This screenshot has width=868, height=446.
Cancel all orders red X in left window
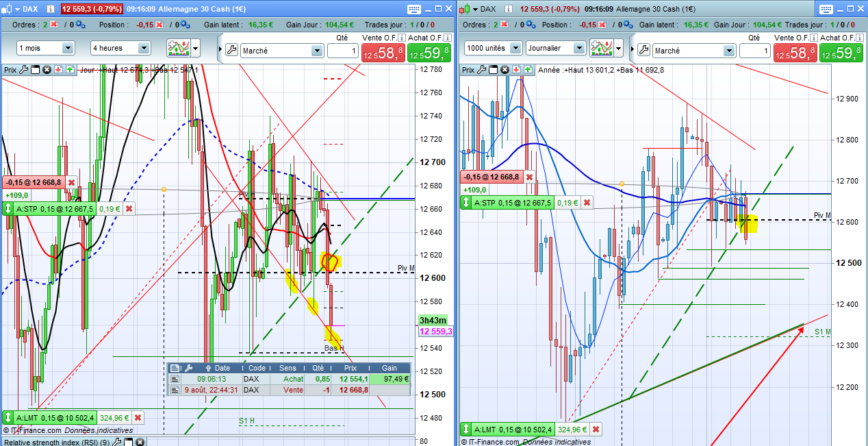click(54, 24)
